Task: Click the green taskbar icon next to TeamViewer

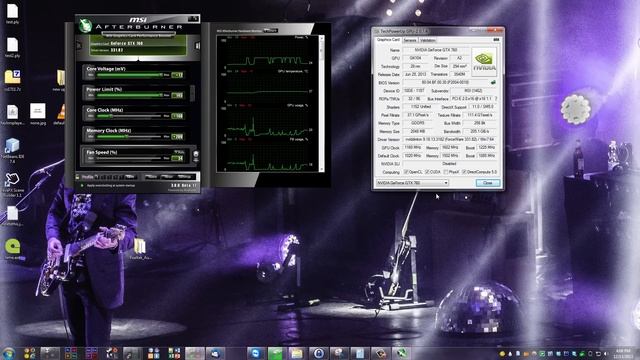Action: [x=276, y=353]
